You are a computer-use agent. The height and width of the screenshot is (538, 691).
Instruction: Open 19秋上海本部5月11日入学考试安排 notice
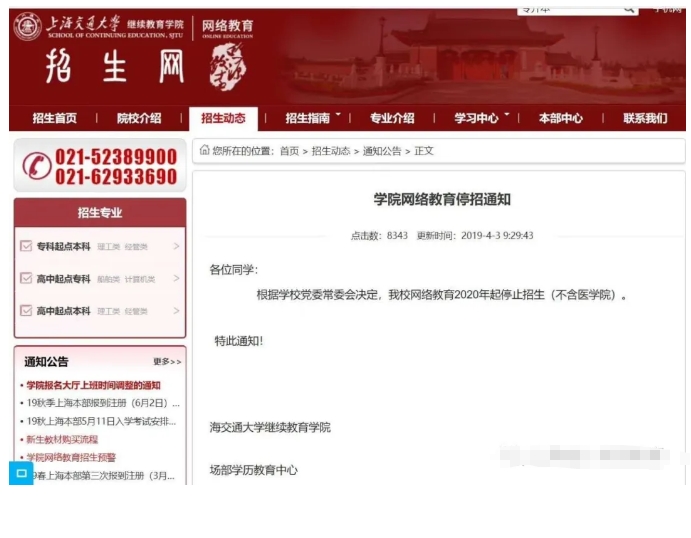[x=101, y=421]
